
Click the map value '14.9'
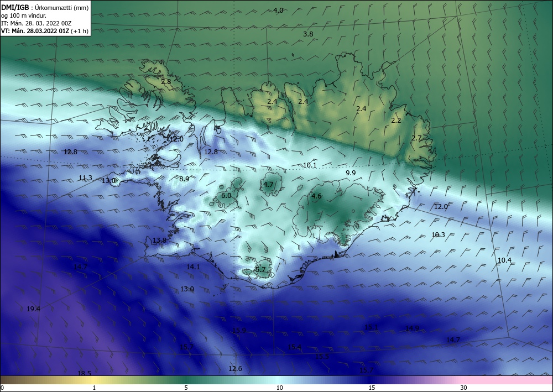(x=412, y=328)
